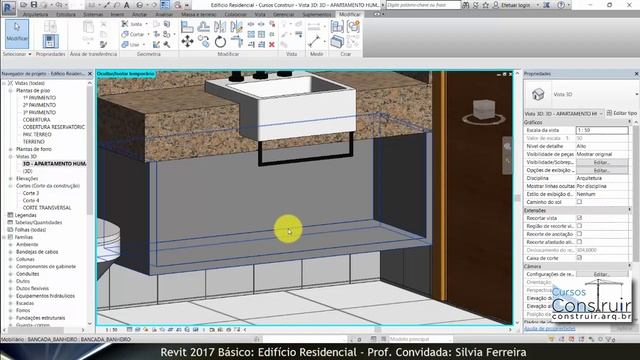Toggle Caixa de corte checkbox
640x360 pixels.
(579, 258)
